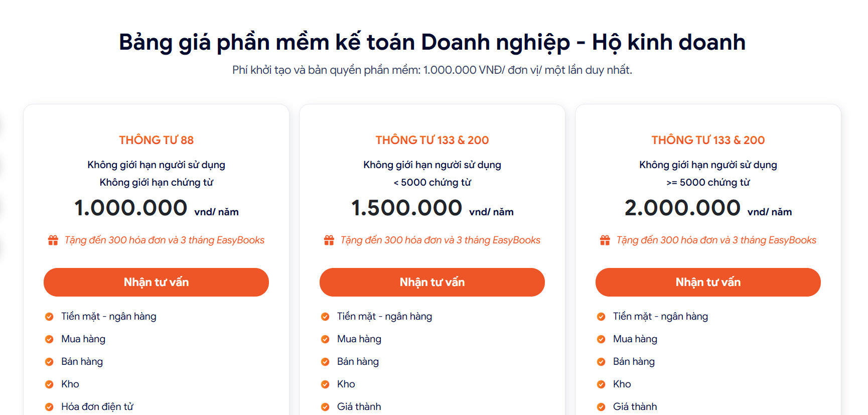Click the "Hóa đơn điện tử" feature text

tap(97, 407)
